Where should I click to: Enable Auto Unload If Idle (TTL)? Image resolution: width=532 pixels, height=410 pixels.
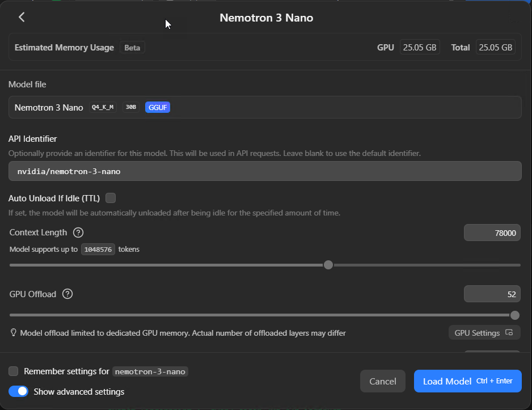point(111,197)
